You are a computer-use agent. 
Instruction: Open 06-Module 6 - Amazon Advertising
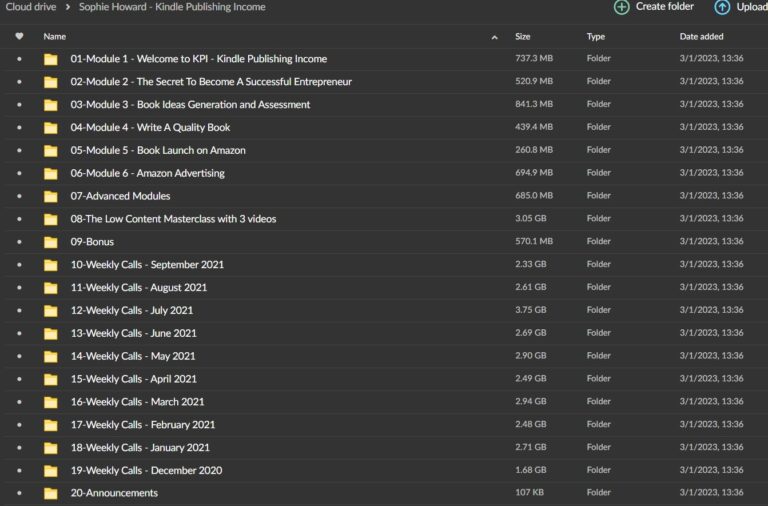point(147,173)
